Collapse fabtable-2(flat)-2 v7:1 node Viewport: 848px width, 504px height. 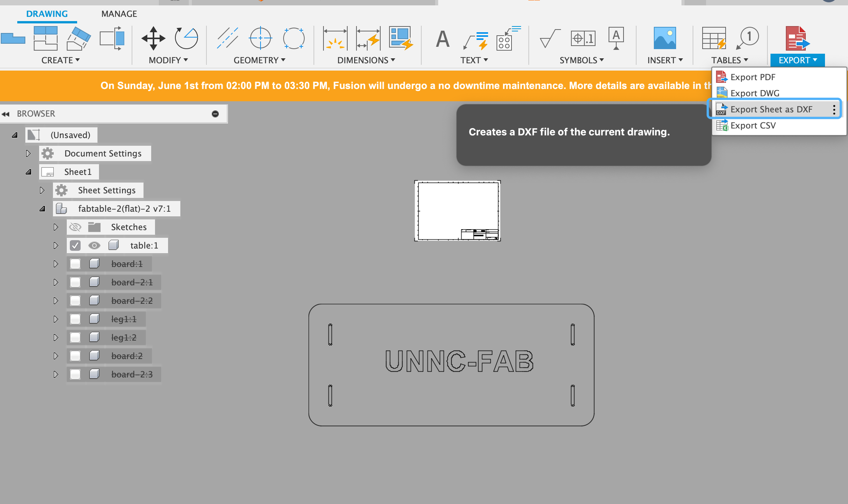(x=42, y=209)
